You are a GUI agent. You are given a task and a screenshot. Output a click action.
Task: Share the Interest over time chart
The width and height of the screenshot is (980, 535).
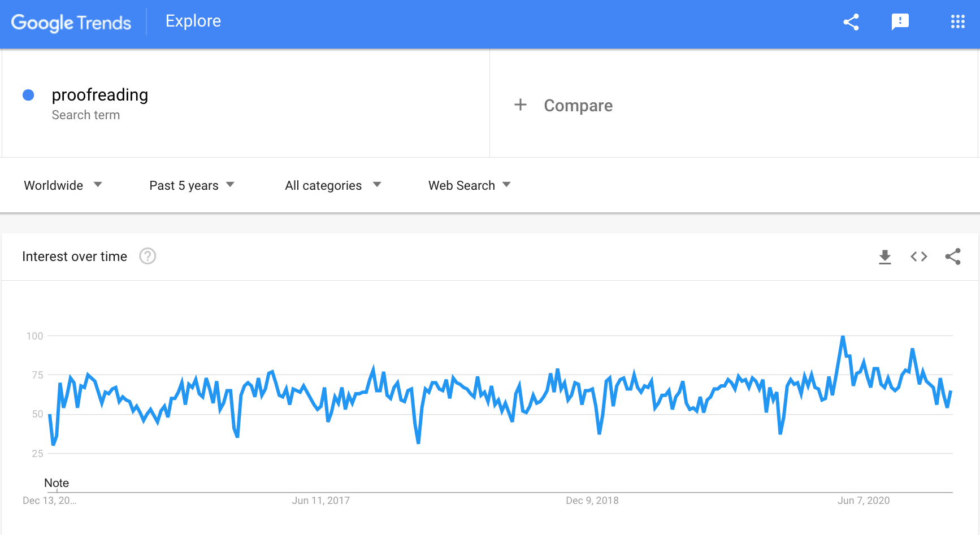tap(953, 256)
